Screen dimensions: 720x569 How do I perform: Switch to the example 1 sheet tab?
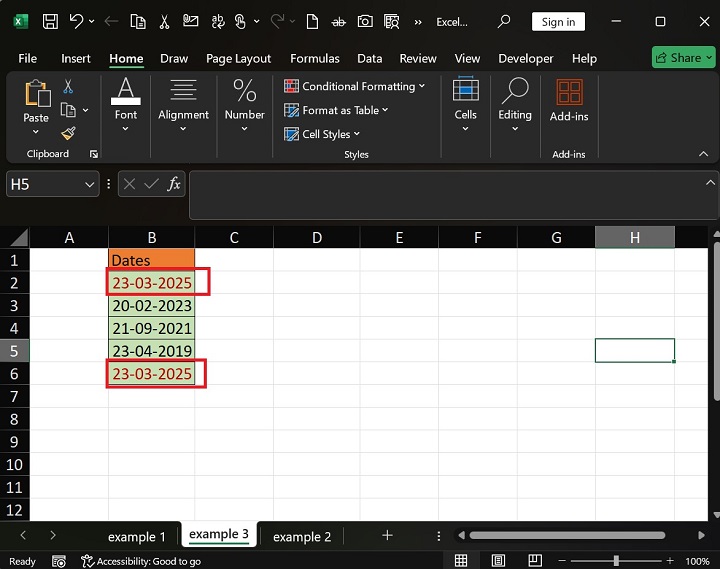tap(137, 537)
